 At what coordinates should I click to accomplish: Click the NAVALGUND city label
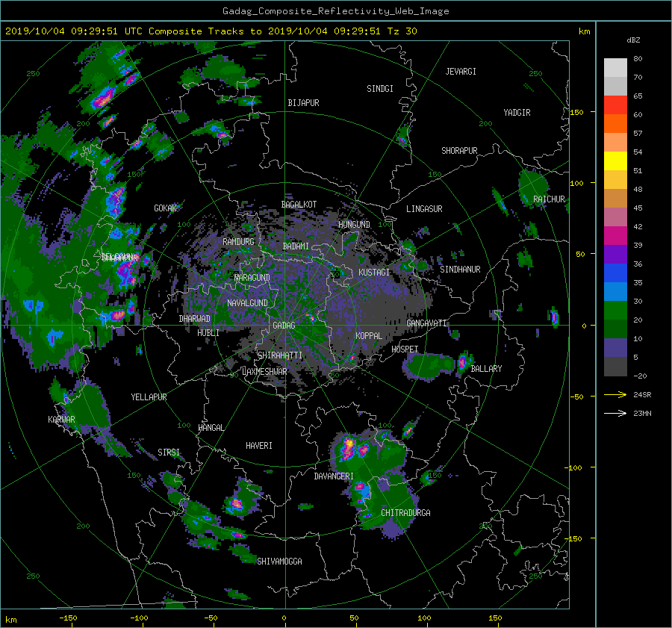point(247,303)
